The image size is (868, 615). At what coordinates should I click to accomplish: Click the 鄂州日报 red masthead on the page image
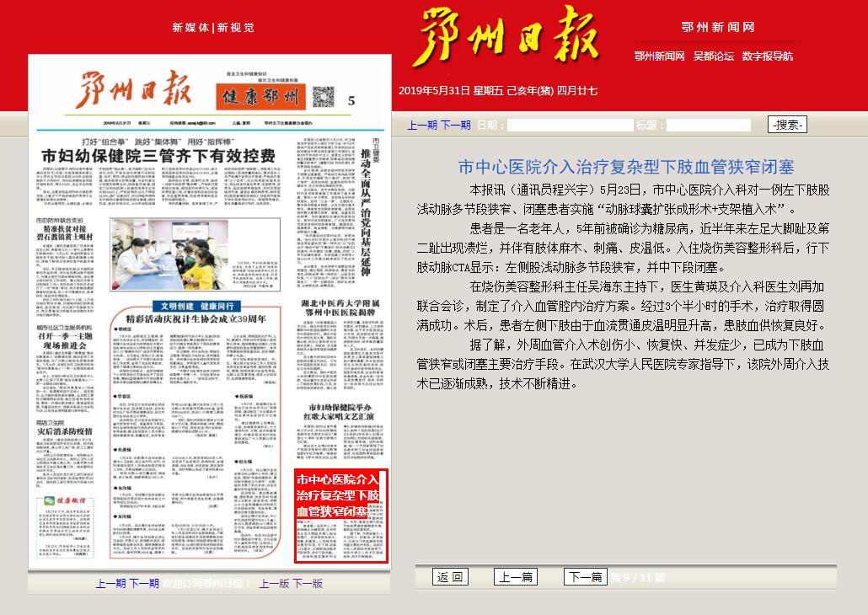point(133,89)
